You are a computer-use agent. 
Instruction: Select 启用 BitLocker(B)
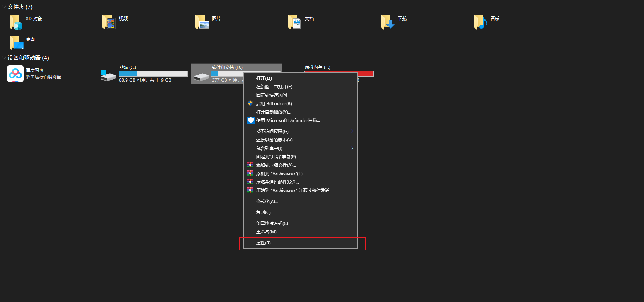click(300, 104)
